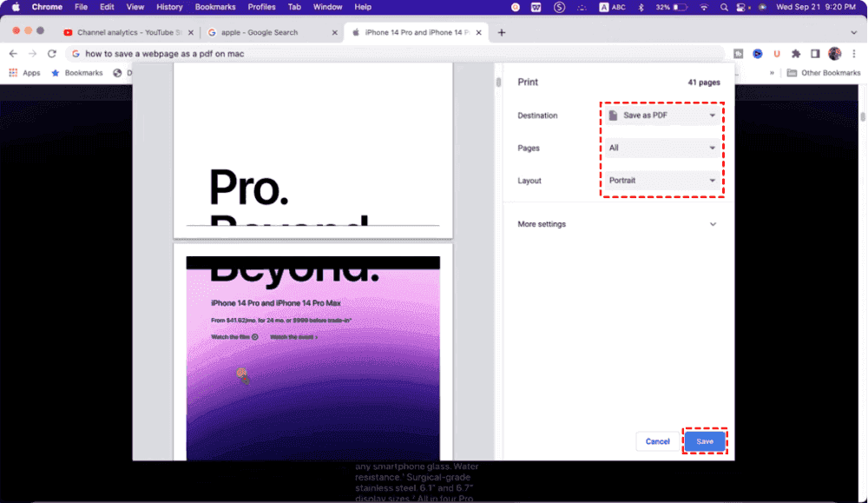Open the Edit menu
Viewport: 868px width, 503px height.
pos(107,7)
